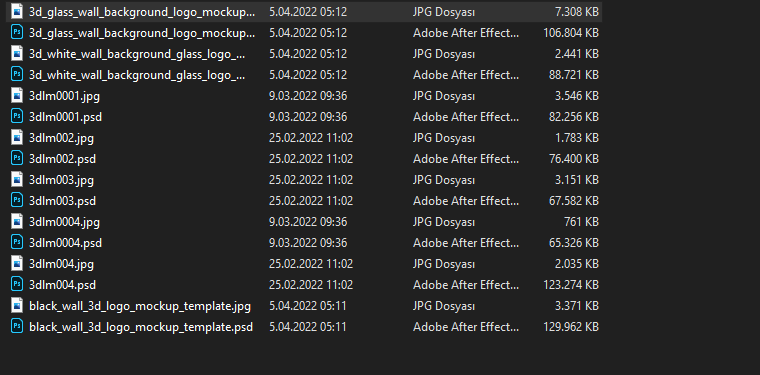Select the 3dlm003.jpg file name

pyautogui.click(x=62, y=180)
